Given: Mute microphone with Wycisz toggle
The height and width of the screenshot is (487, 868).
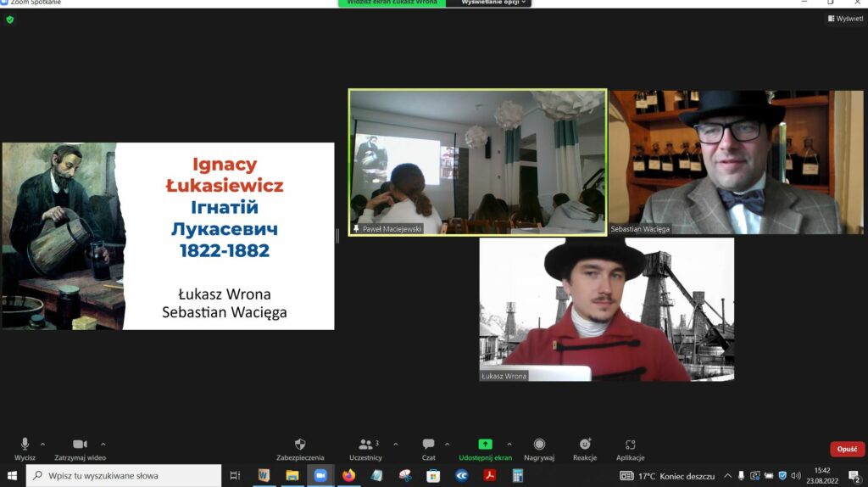Looking at the screenshot, I should (x=25, y=445).
